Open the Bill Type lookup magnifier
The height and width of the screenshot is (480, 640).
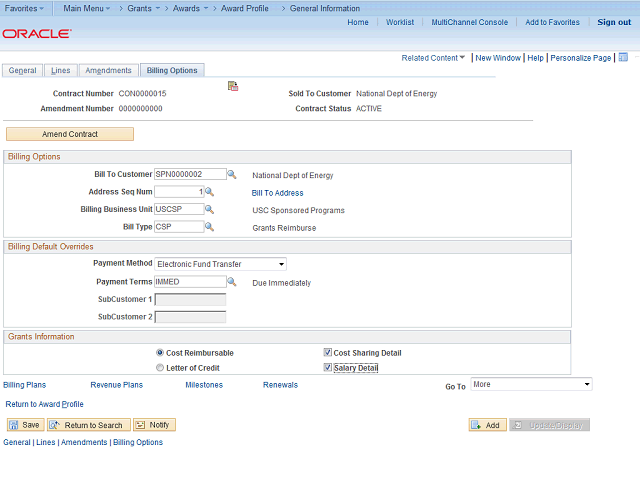(x=209, y=227)
